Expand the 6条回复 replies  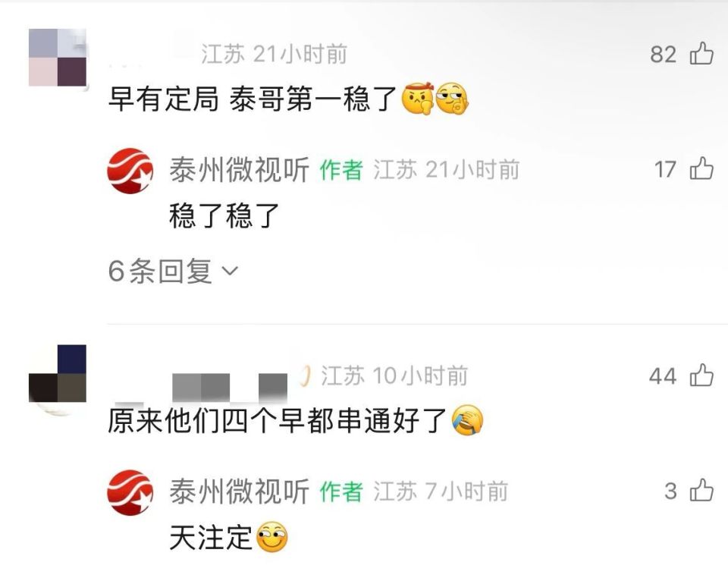point(173,272)
